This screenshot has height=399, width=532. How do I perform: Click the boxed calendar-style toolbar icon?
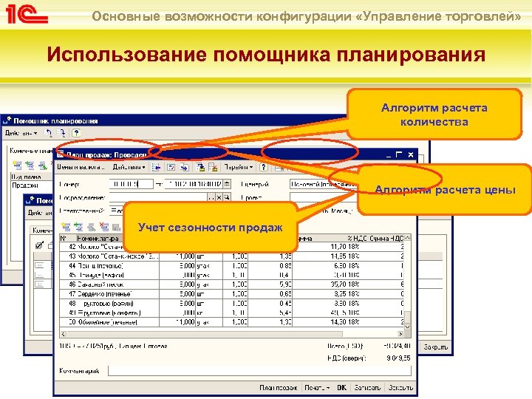tap(171, 167)
